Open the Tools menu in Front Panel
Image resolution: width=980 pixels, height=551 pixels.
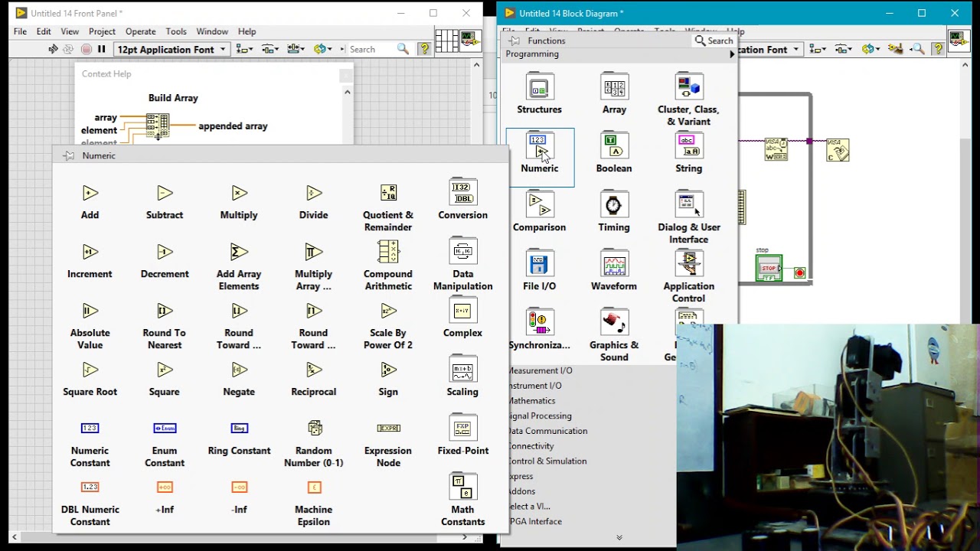[176, 31]
